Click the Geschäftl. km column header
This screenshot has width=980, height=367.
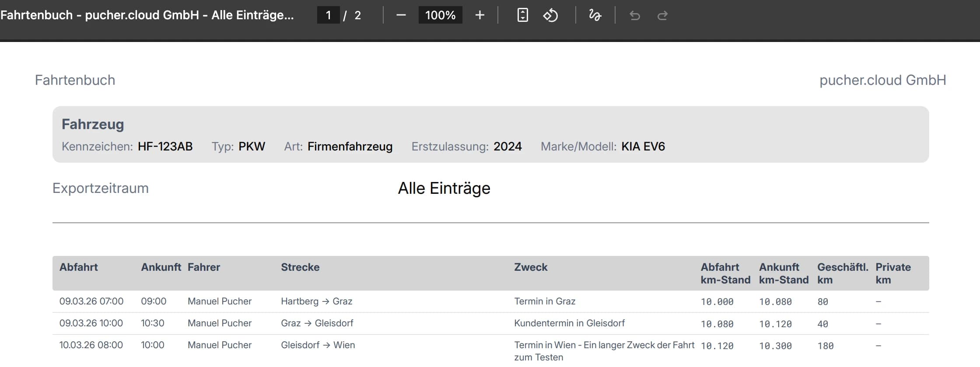click(843, 273)
